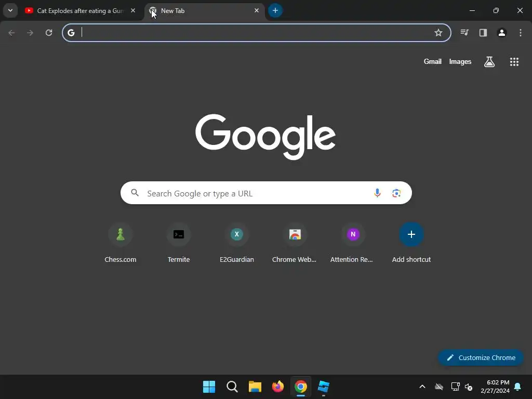Click Customize Chrome button
Screen dimensions: 532x399
pyautogui.click(x=481, y=357)
